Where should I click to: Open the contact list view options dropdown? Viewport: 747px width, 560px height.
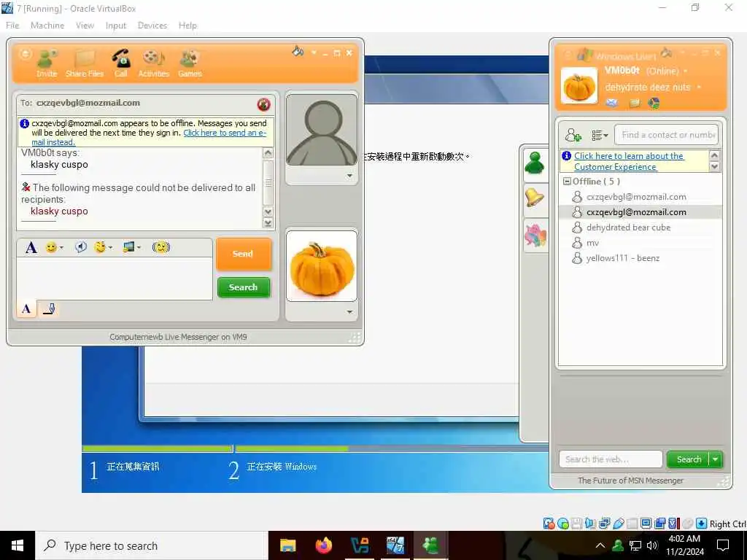600,135
